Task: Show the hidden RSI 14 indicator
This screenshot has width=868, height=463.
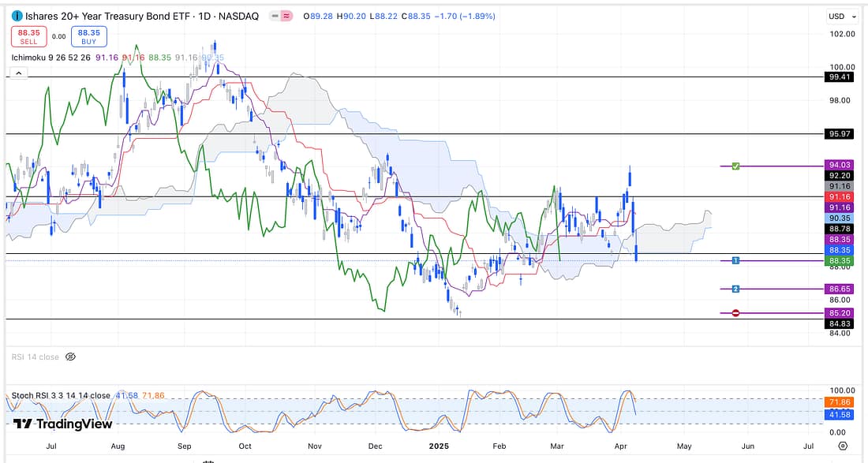Action: 70,357
